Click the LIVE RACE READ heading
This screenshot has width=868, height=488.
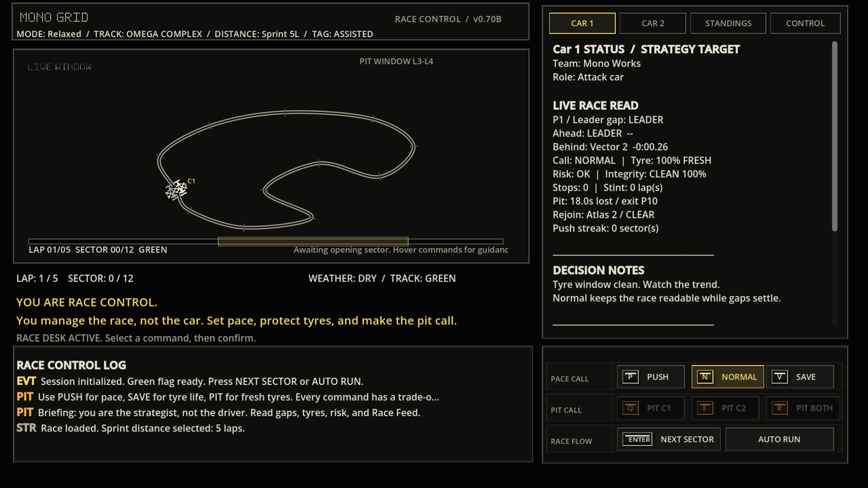595,105
